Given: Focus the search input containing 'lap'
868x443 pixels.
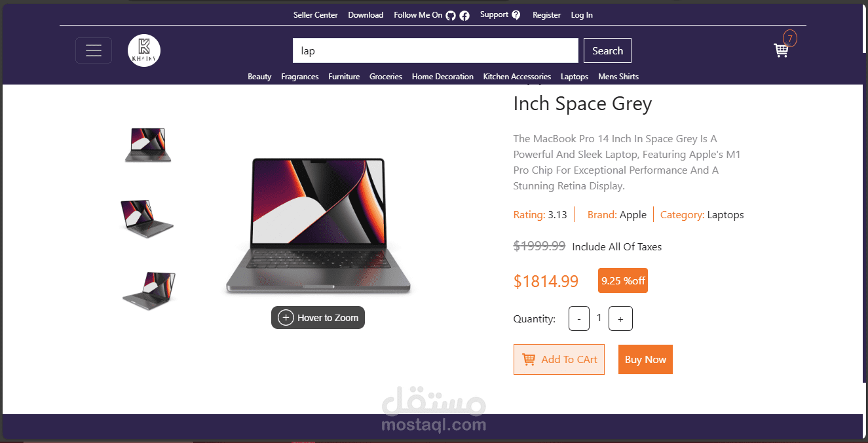Looking at the screenshot, I should pos(435,50).
